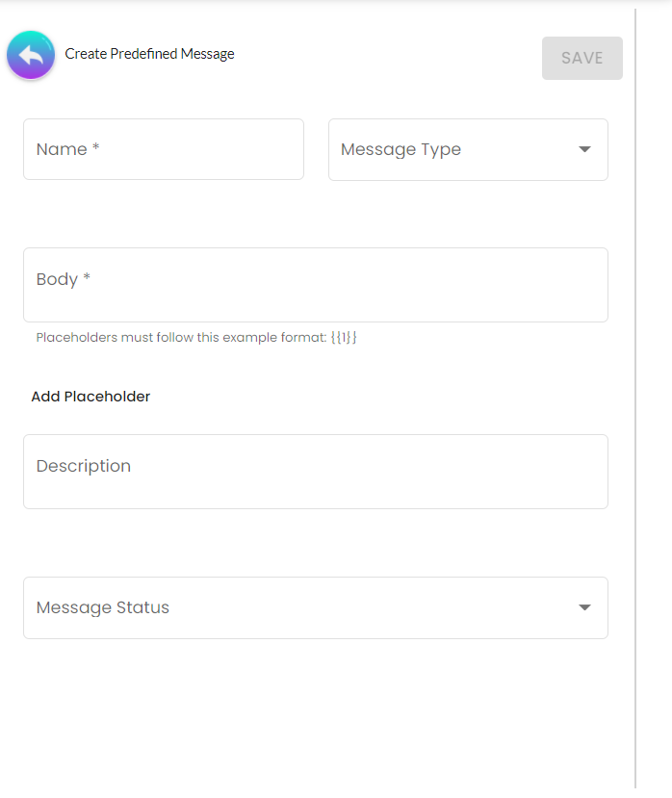The width and height of the screenshot is (672, 798).
Task: Click into the Body text field
Action: click(315, 285)
